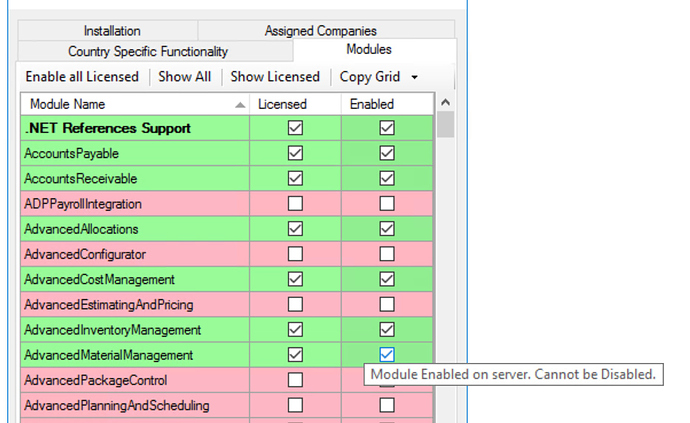The width and height of the screenshot is (690, 423).
Task: Toggle Enabled checkbox for AdvancedCostManagement
Action: tap(387, 279)
